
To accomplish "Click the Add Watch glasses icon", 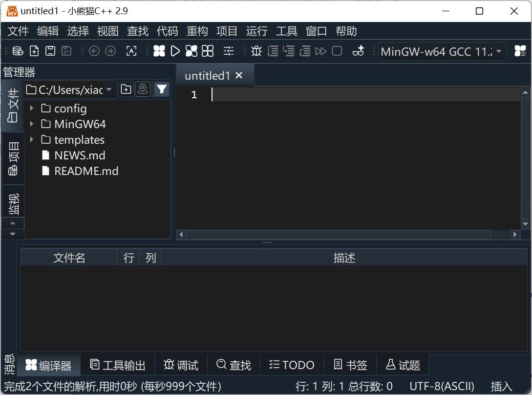I will [359, 51].
